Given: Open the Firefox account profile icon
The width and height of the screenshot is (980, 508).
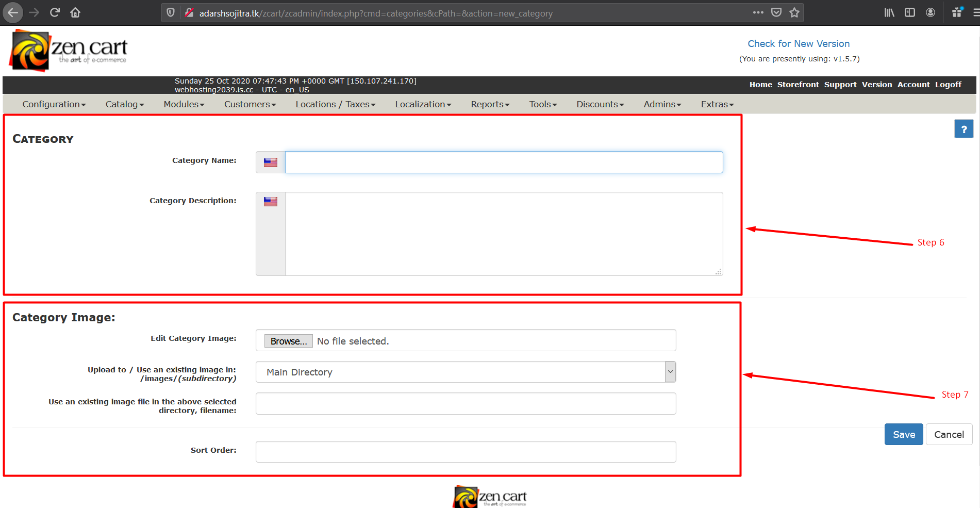Looking at the screenshot, I should click(931, 12).
